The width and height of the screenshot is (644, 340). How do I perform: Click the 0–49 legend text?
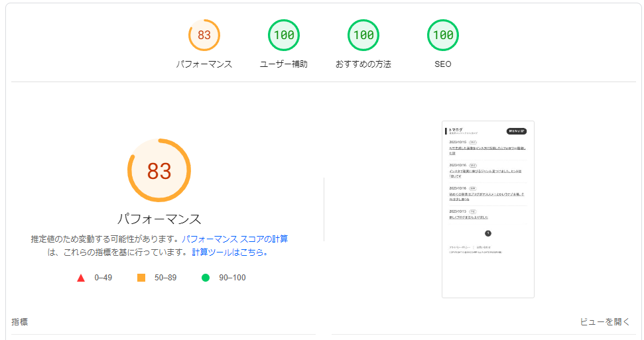pos(103,278)
